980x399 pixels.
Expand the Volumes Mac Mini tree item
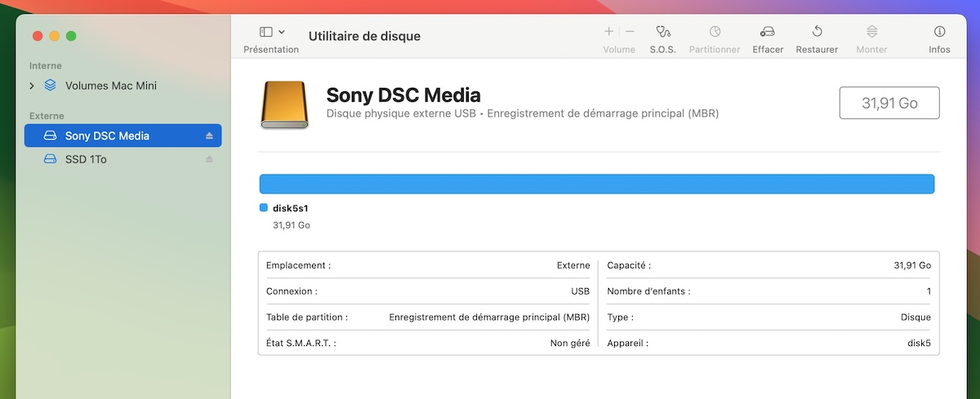[32, 86]
